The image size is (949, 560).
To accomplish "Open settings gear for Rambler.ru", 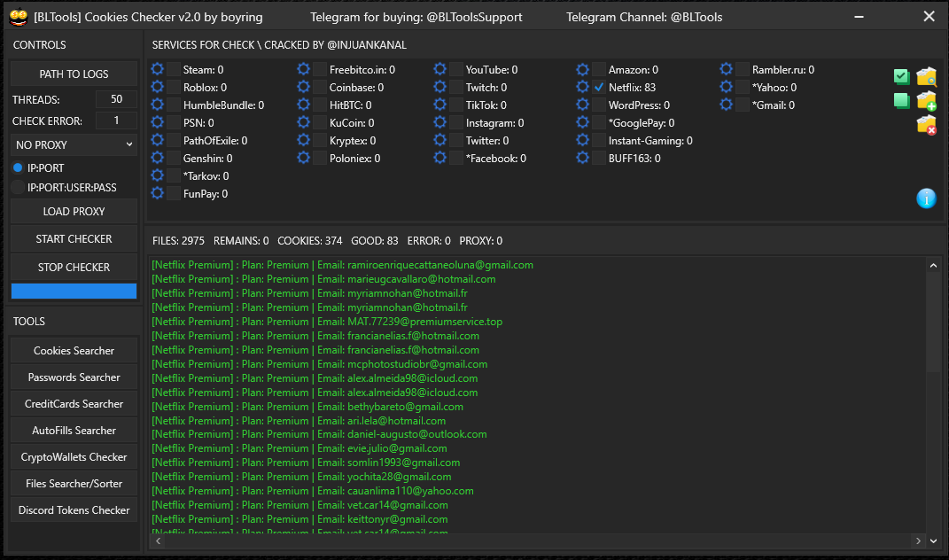I will (x=727, y=69).
